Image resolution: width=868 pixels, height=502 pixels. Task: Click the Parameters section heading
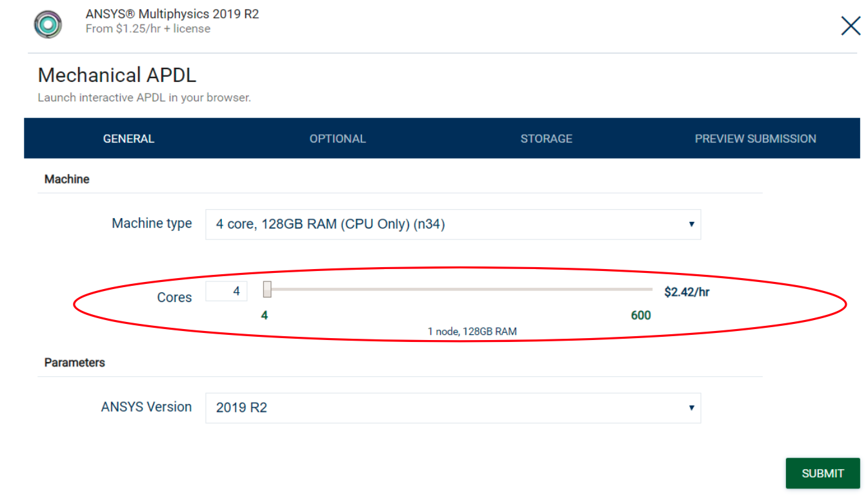pos(74,363)
